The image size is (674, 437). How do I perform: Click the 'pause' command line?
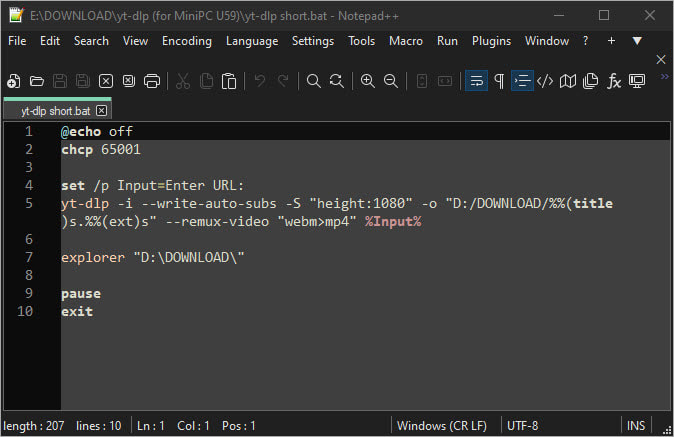[x=81, y=294]
